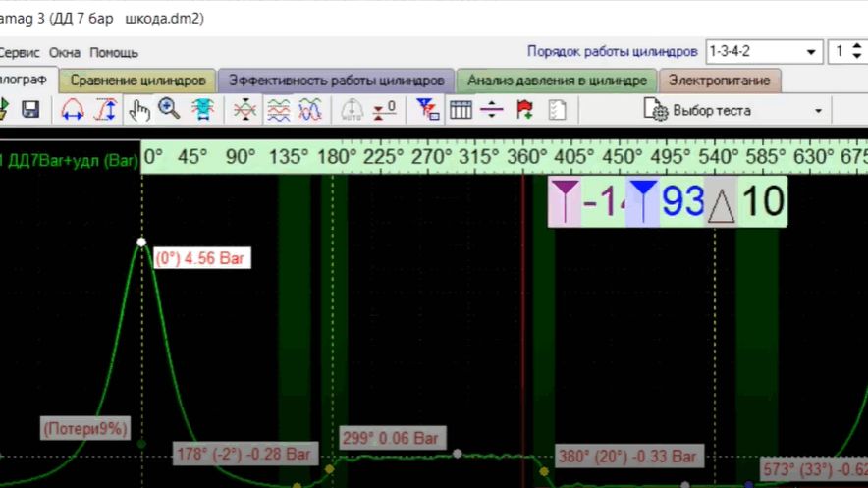Click the green run arrow icon
Viewport: 868px width, 488px height.
click(x=3, y=109)
